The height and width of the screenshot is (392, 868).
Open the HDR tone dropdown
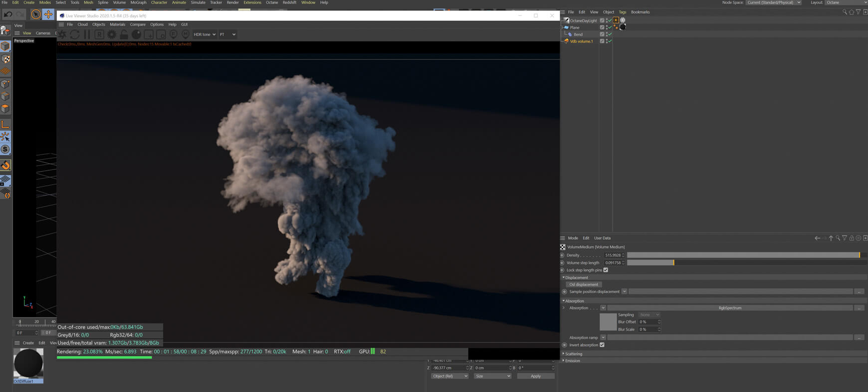pos(205,34)
